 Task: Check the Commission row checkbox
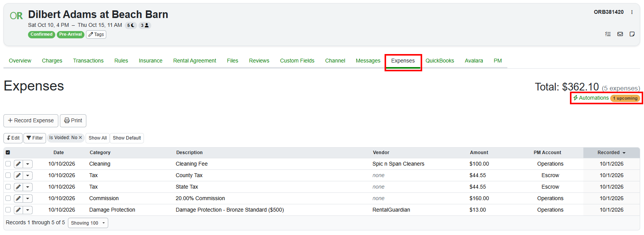point(8,198)
